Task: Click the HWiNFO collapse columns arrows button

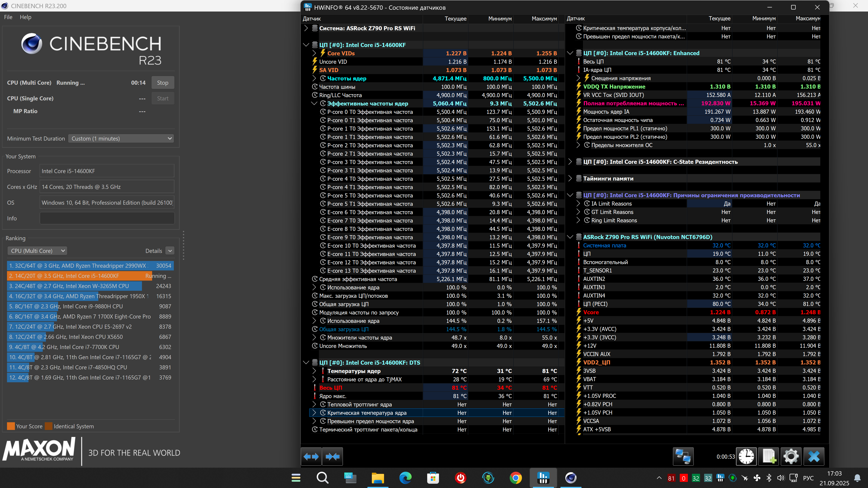Action: [333, 456]
